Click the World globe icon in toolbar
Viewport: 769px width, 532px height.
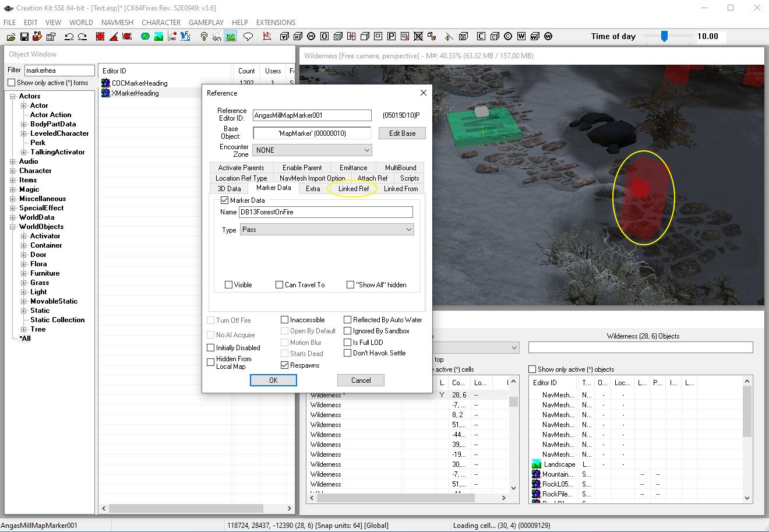[145, 37]
